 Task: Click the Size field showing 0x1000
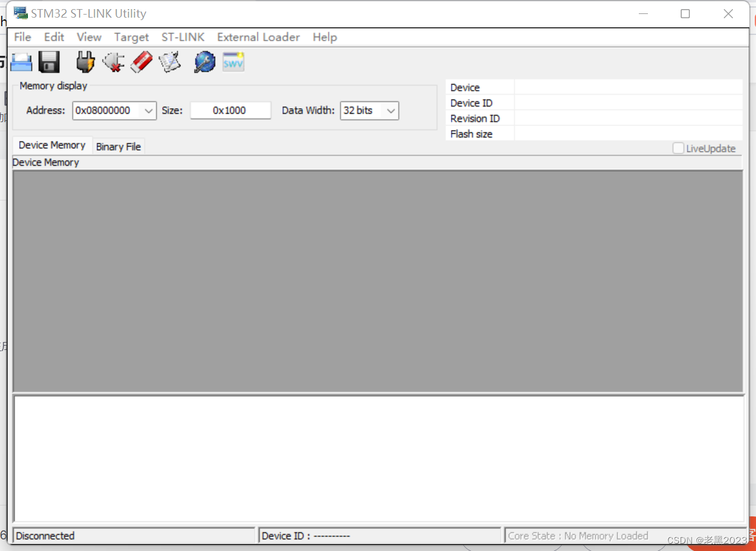tap(230, 111)
